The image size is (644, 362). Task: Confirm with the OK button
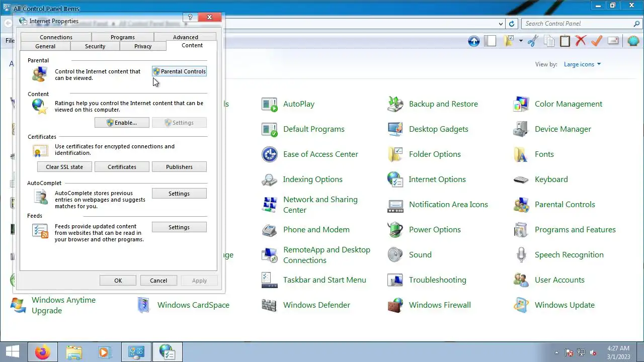point(118,281)
